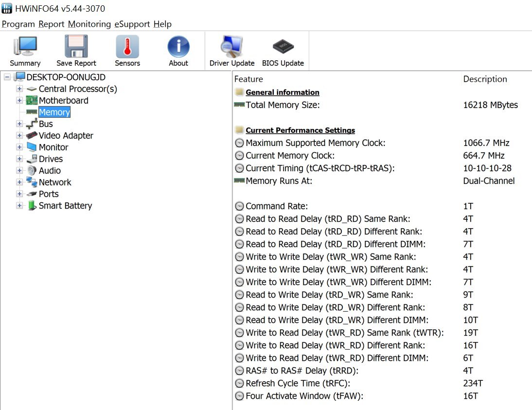
Task: Click the Feature column header
Action: click(248, 79)
